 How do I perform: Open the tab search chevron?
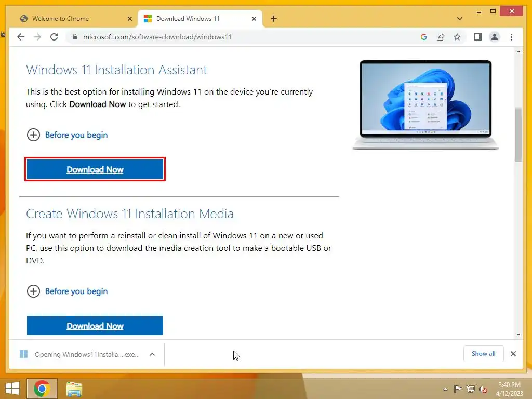click(460, 19)
